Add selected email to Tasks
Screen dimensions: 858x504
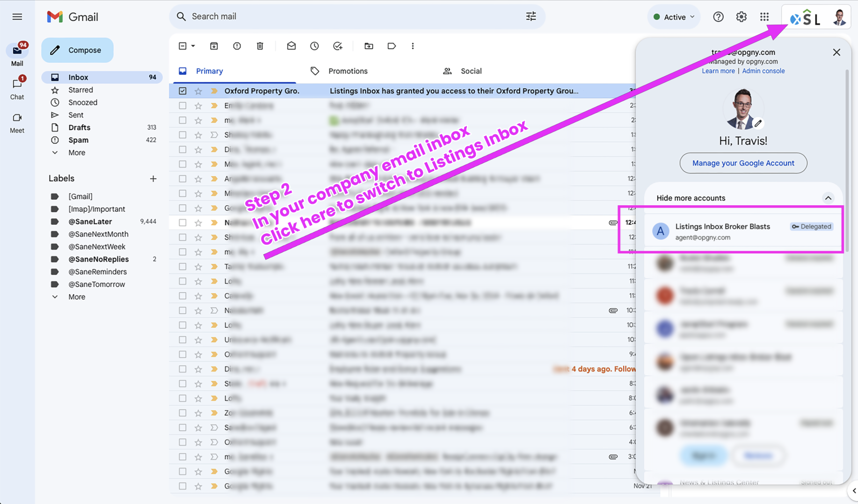(x=338, y=46)
